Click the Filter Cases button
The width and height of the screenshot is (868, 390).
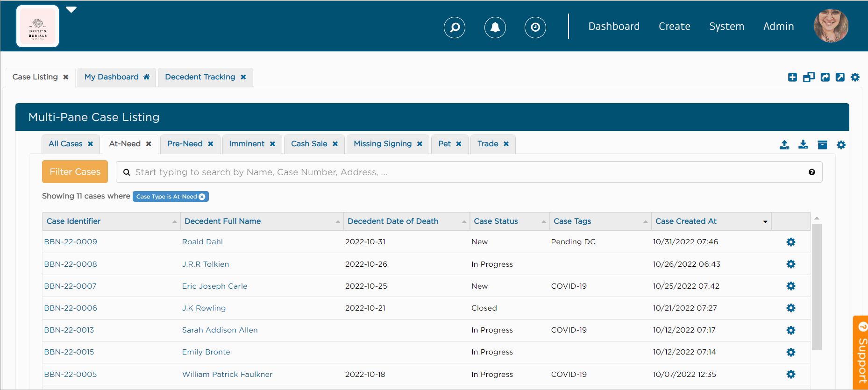75,172
